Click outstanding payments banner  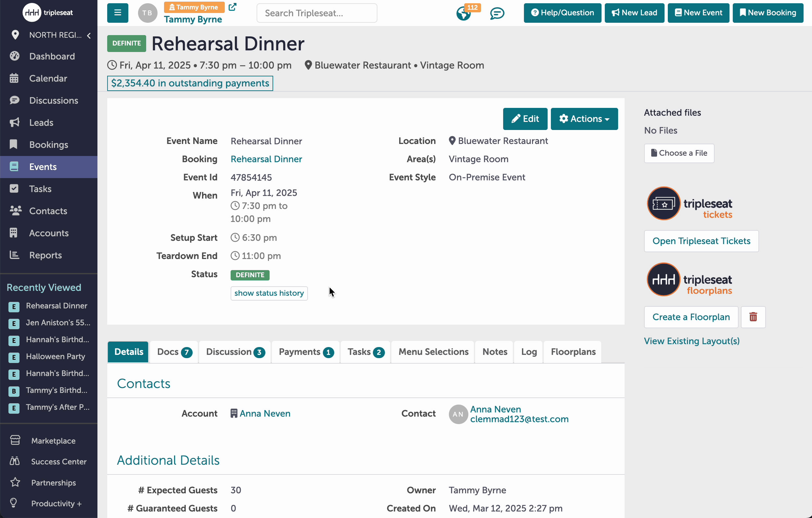pos(190,83)
